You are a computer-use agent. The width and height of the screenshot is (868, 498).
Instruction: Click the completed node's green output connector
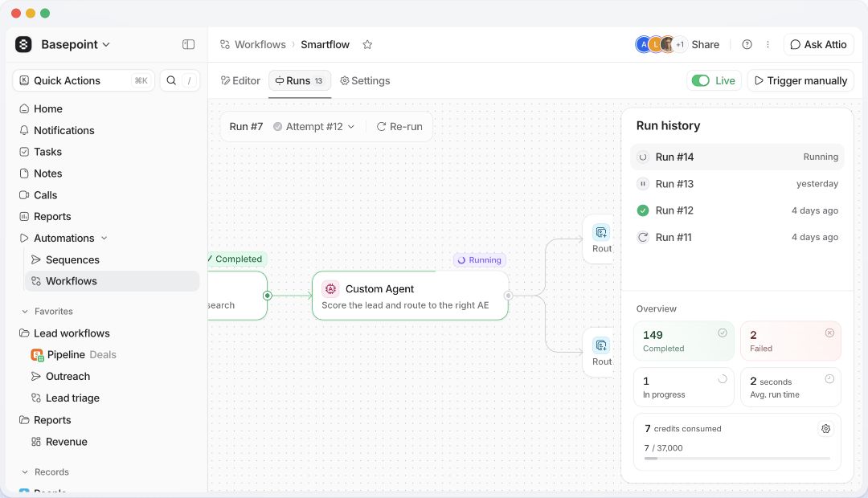(x=268, y=296)
